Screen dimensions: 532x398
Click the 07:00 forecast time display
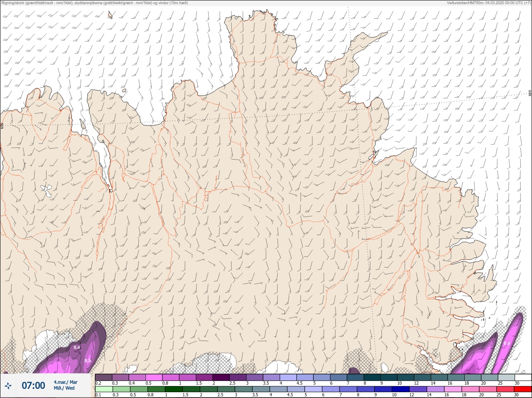[33, 386]
